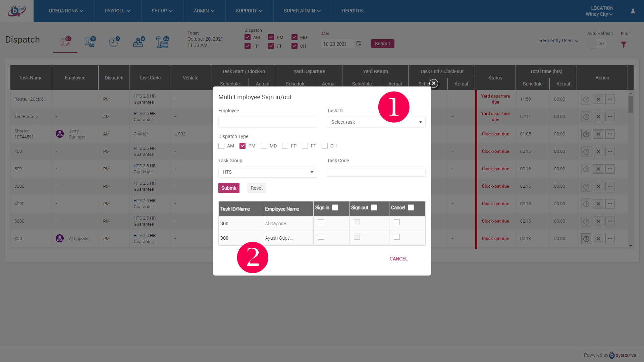Screen dimensions: 644x362
Task: Click the clock icon with badge 2
Action: 114,42
